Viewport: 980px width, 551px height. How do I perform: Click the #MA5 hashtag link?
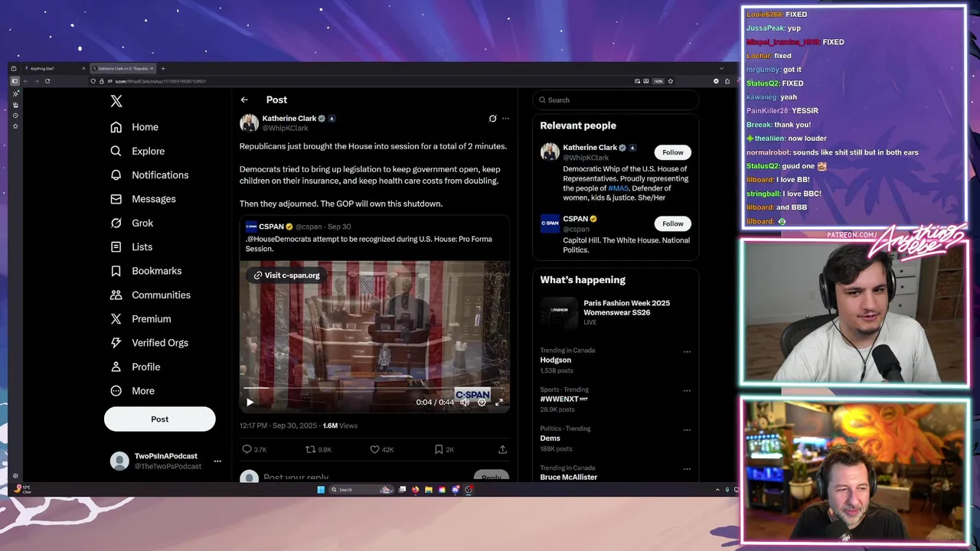pyautogui.click(x=618, y=188)
